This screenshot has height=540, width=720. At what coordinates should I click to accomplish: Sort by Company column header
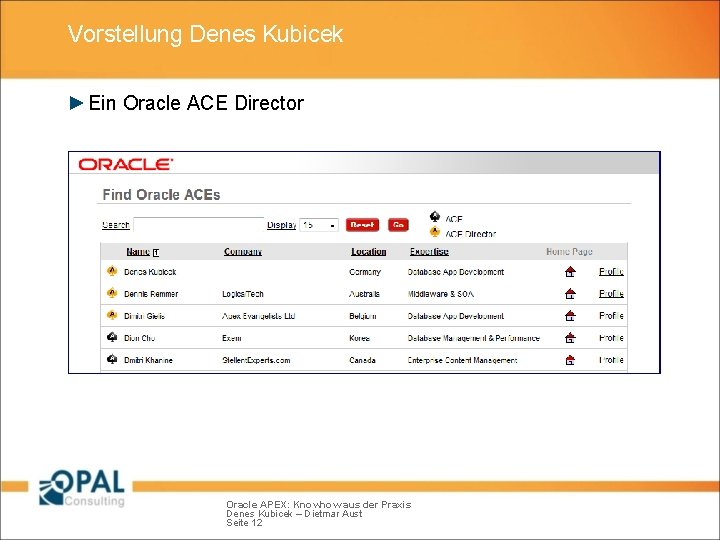point(243,252)
